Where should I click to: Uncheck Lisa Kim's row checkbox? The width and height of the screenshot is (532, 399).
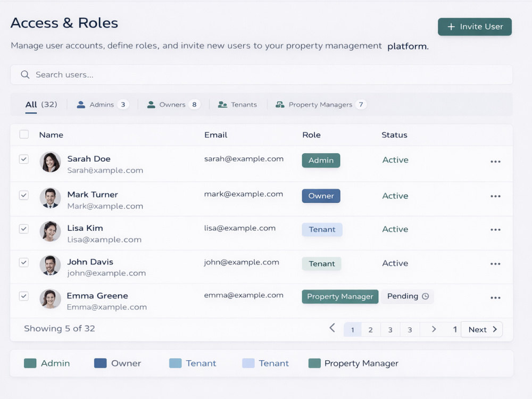pos(24,229)
